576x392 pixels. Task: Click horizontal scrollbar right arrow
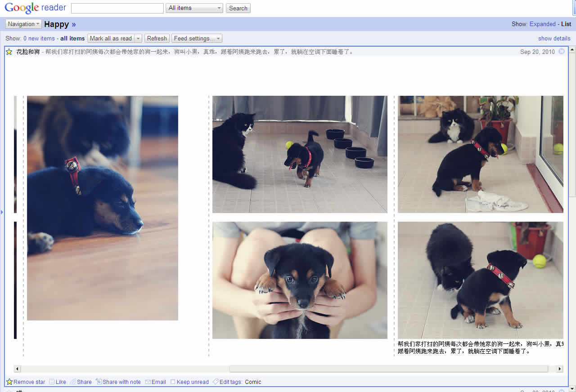coord(560,369)
